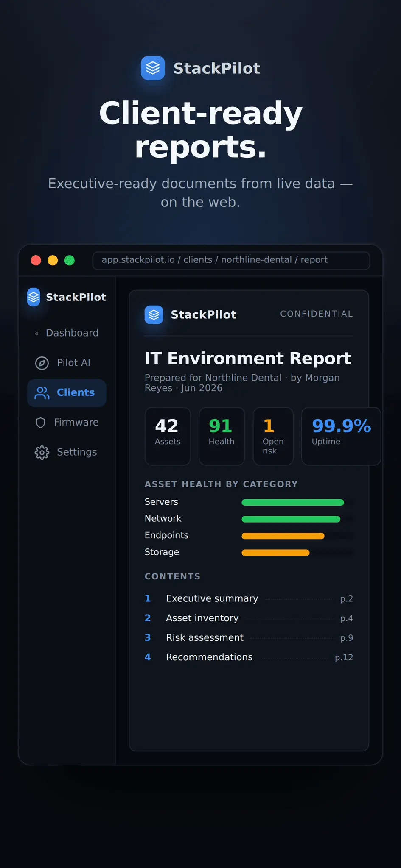Click the Storage health progress bar
Viewport: 401px width, 868px height.
pos(297,553)
